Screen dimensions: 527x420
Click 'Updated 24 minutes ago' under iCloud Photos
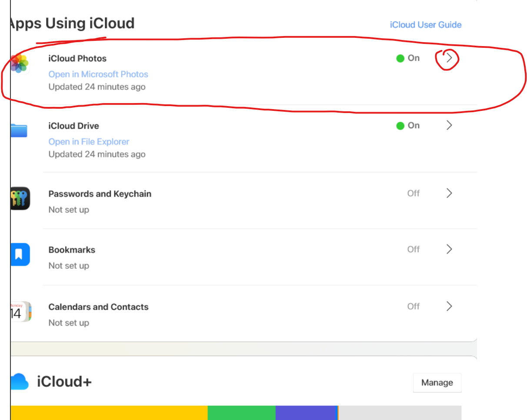click(97, 87)
